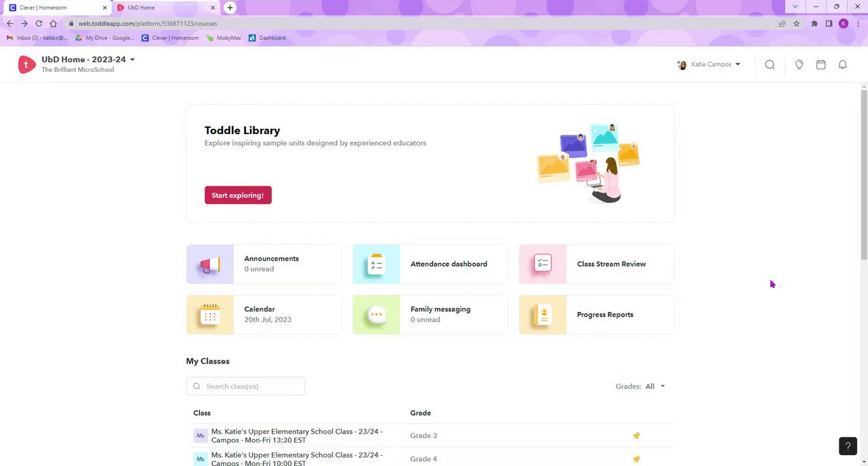Click the Class Stream Review checklist icon
868x466 pixels.
point(543,264)
